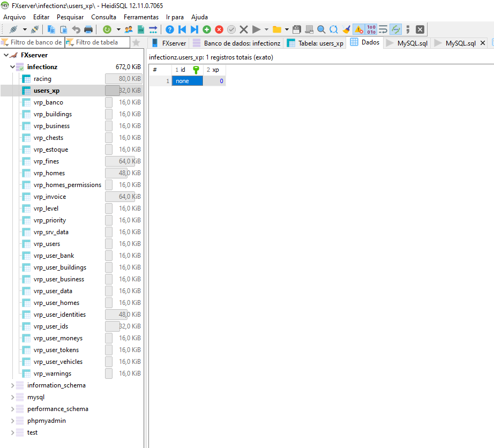Viewport: 494px width, 448px height.
Task: Collapse the infectionz database node
Action: 13,67
